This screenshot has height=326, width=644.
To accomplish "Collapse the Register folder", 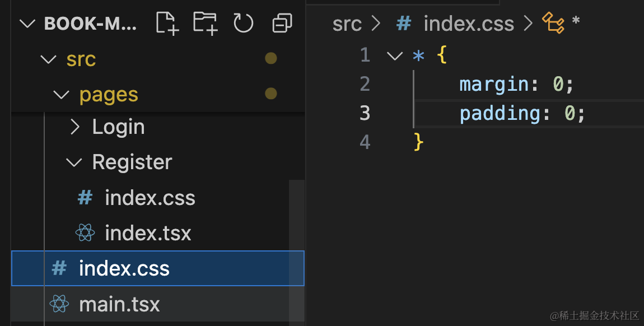I will (74, 162).
